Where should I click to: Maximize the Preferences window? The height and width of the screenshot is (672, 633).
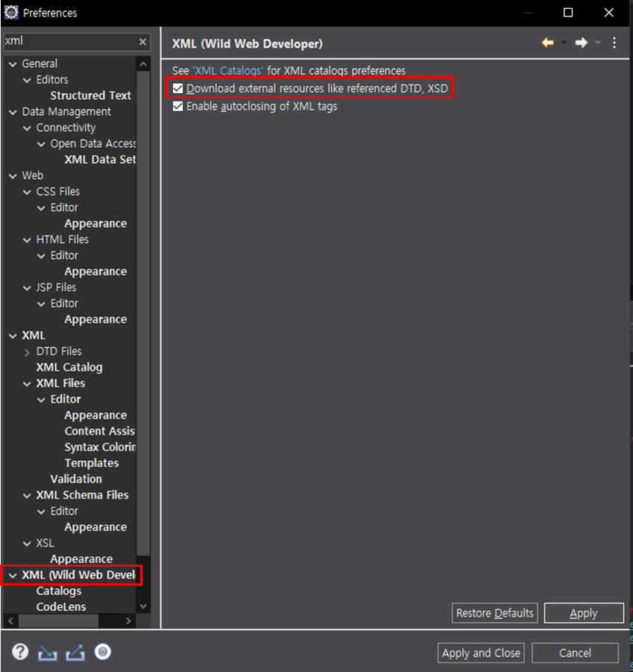pyautogui.click(x=568, y=13)
